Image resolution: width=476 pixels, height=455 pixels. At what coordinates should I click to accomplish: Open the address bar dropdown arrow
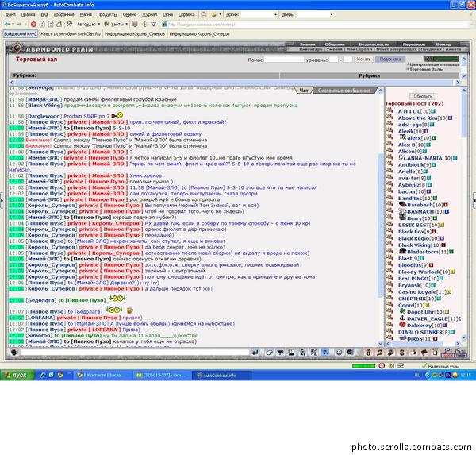[471, 25]
